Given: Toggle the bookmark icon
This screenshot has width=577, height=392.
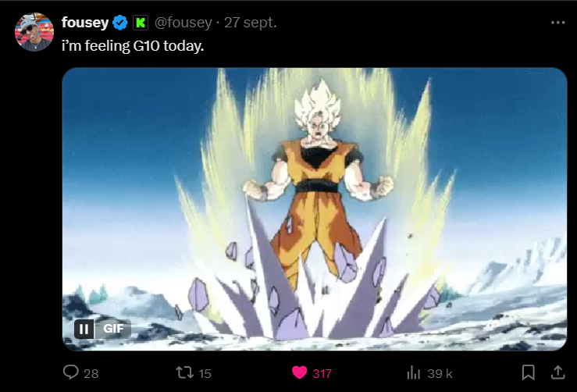Looking at the screenshot, I should coord(529,372).
